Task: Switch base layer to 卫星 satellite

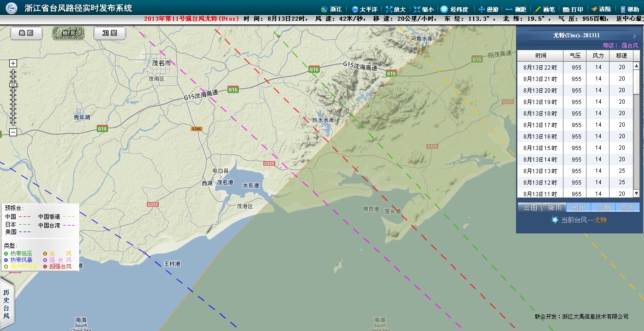Action: 110,33
